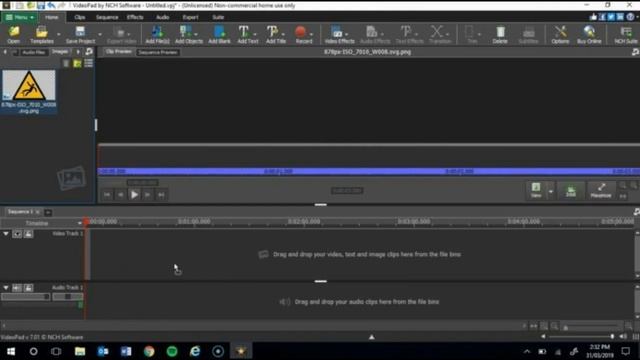640x360 pixels.
Task: Share via the LinkedIn icon
Action: 620,17
